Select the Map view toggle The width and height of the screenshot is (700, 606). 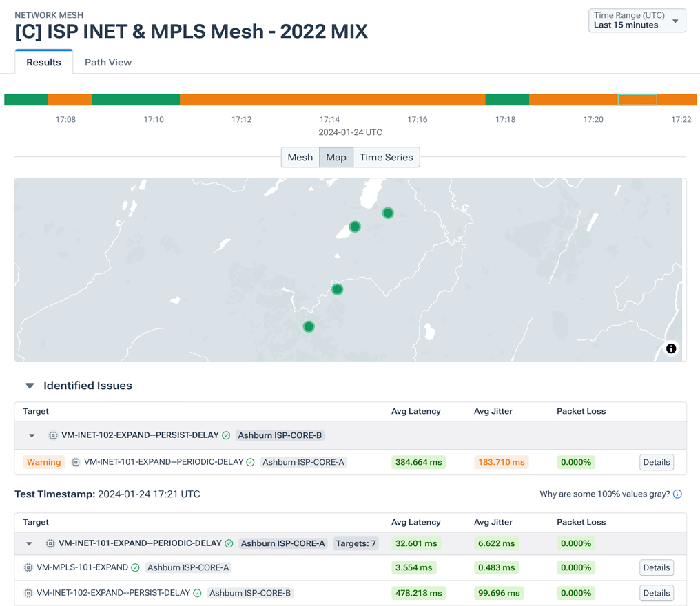[x=336, y=157]
